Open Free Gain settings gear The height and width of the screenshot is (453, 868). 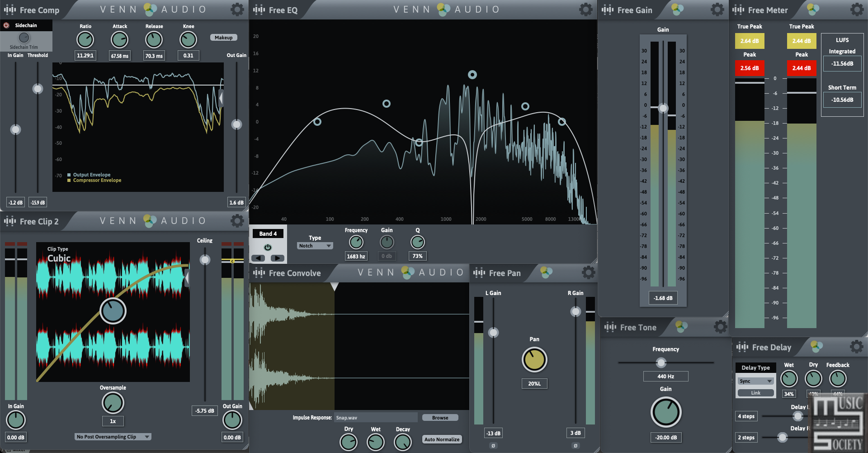tap(717, 9)
